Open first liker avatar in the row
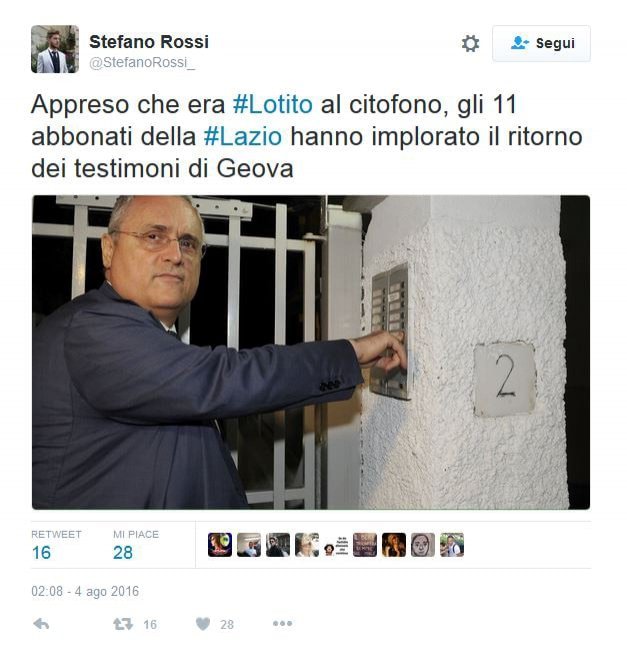 [220, 545]
